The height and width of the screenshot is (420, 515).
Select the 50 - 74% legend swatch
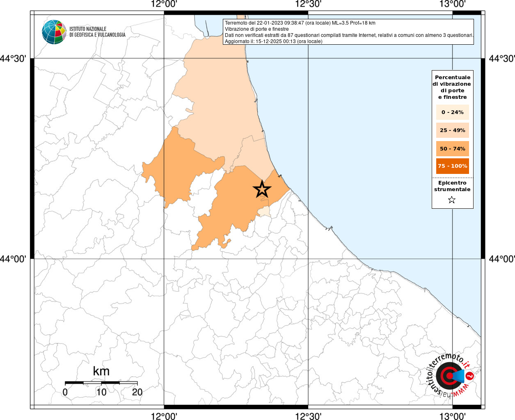pos(452,148)
